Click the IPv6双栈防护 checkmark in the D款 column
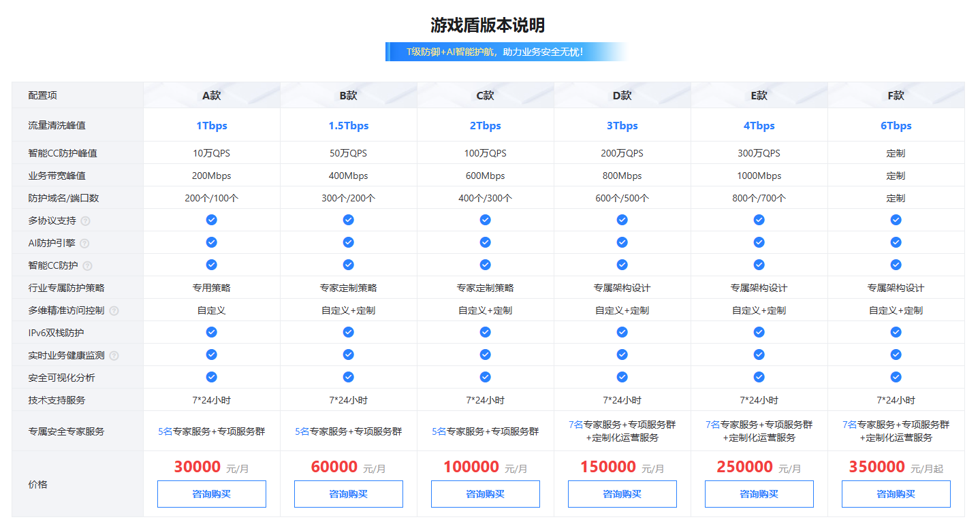The image size is (980, 526). [622, 332]
